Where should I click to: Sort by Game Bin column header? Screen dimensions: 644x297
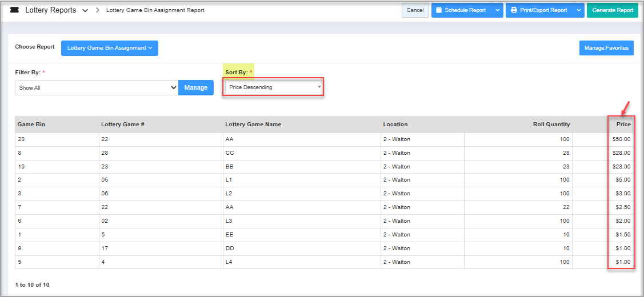31,125
